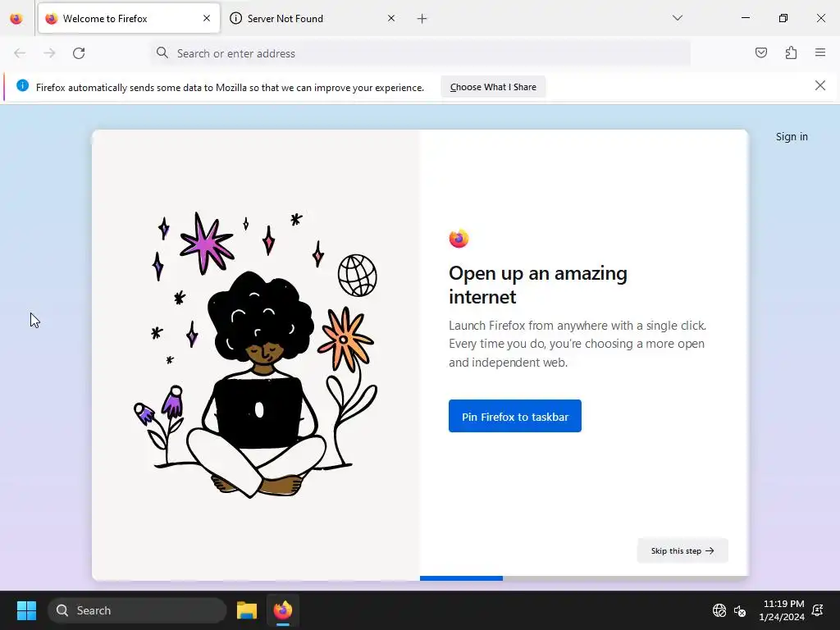Open a new tab with plus button

click(422, 19)
